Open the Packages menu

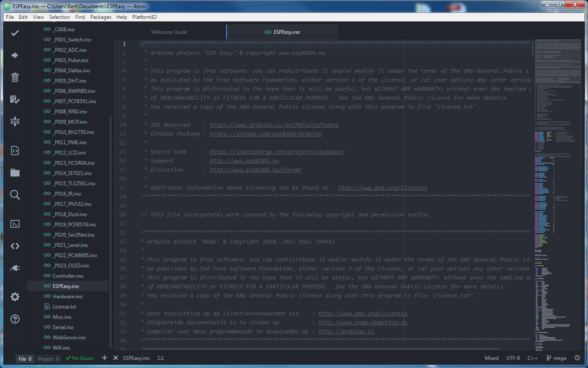(101, 17)
